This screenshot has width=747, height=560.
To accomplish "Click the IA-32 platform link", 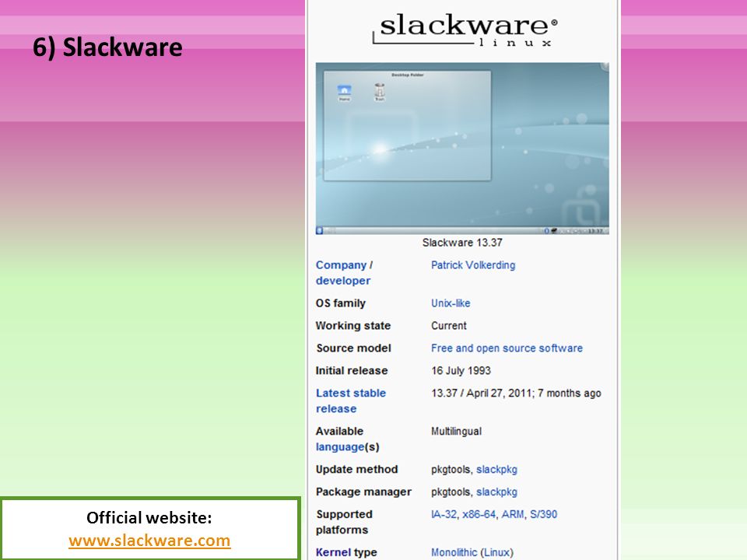I will (x=444, y=514).
